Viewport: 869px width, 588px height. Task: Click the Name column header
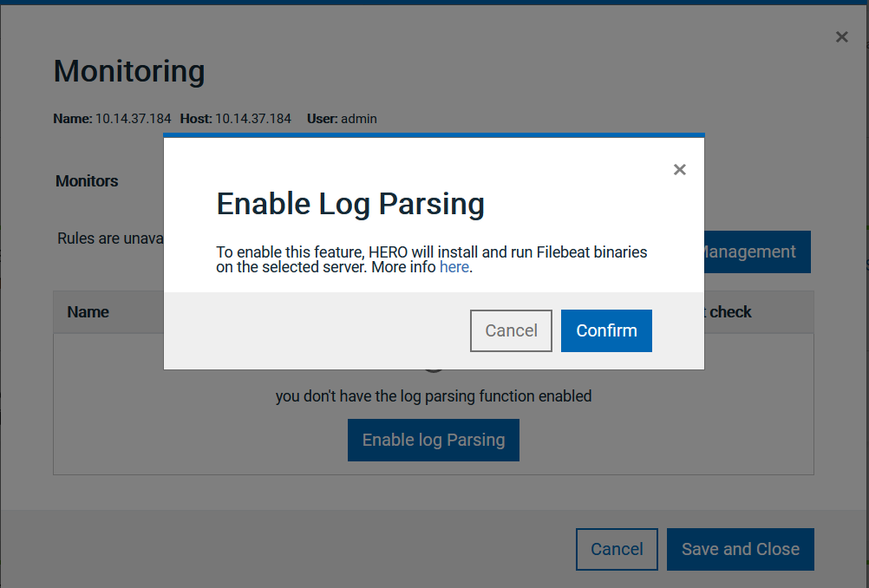88,312
